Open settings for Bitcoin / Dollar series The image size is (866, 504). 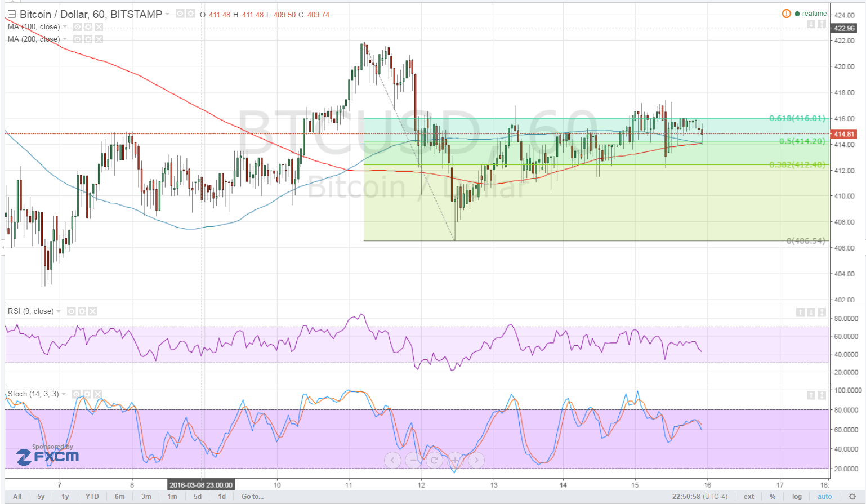click(191, 14)
